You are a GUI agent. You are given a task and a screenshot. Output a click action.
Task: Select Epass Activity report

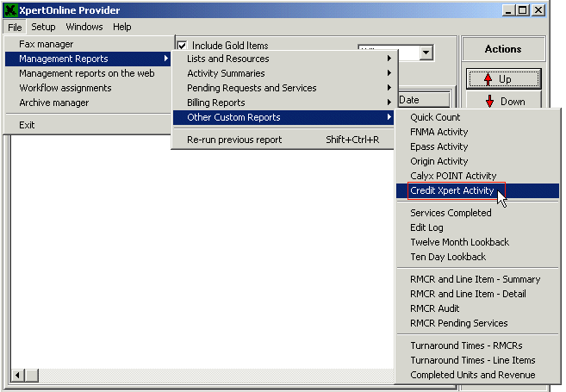477,146
